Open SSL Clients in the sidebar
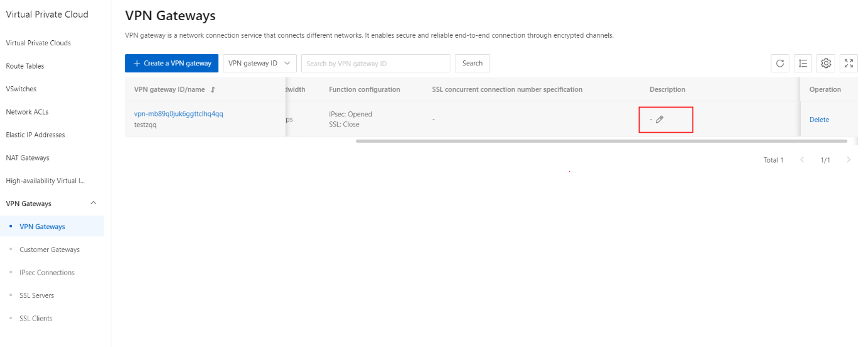 point(36,319)
